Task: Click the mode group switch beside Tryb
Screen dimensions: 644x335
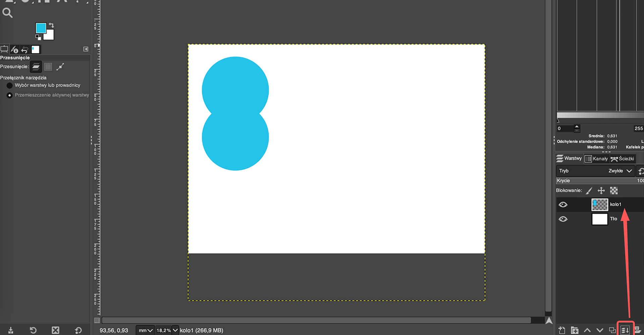Action: [x=641, y=171]
